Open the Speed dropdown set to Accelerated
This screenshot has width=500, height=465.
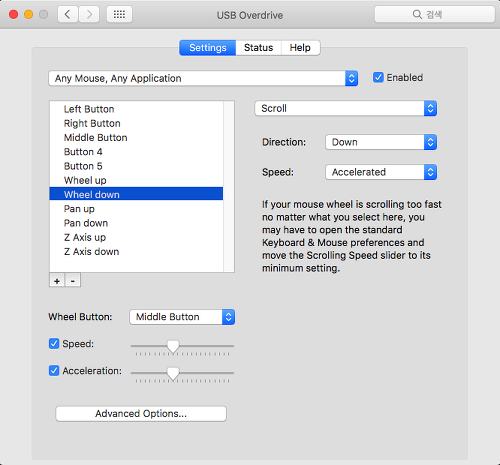[x=381, y=172]
